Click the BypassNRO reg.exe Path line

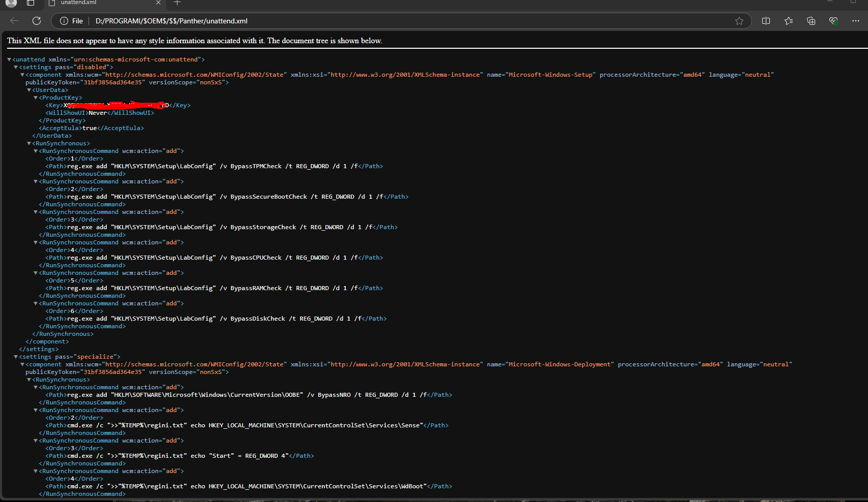click(249, 395)
